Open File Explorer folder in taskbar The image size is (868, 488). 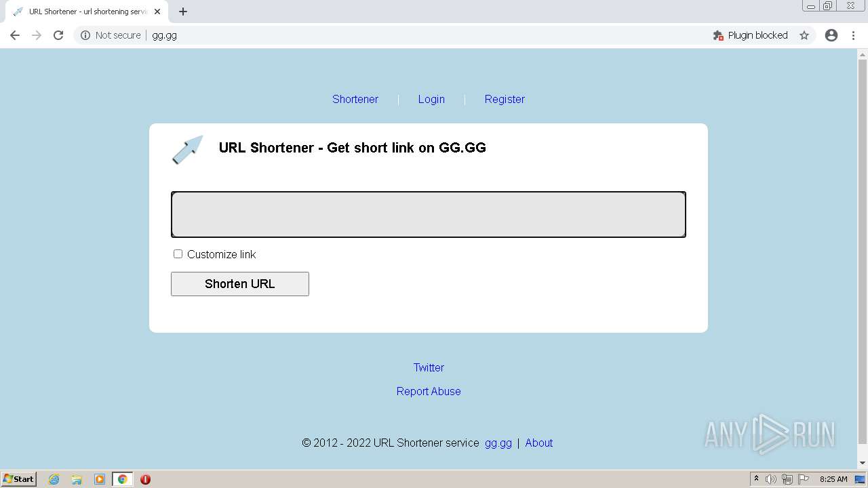coord(77,479)
